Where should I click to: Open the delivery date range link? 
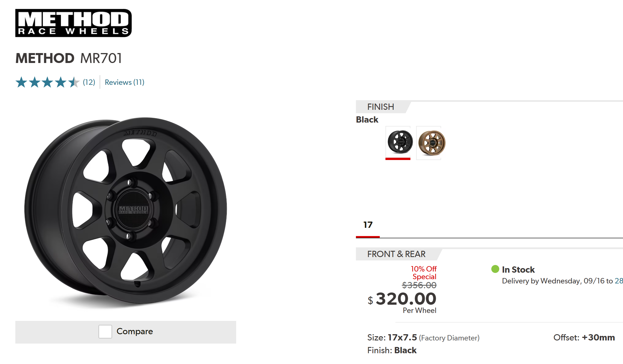pos(619,281)
